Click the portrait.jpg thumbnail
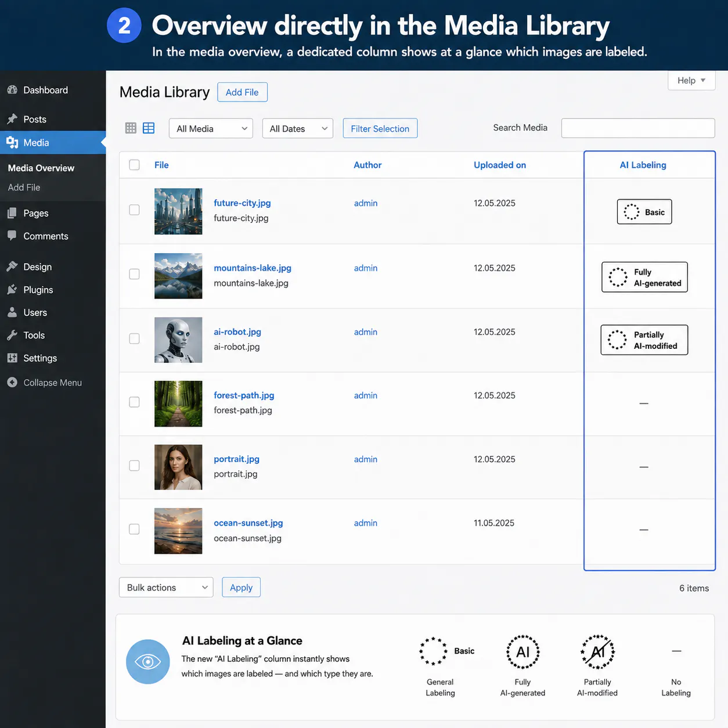The width and height of the screenshot is (728, 728). pyautogui.click(x=178, y=467)
